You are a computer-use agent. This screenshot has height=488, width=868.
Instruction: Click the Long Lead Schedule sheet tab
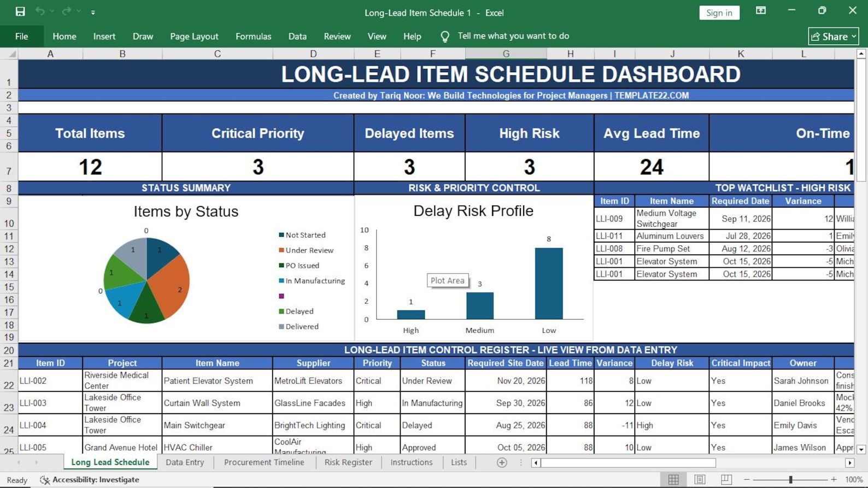point(110,462)
